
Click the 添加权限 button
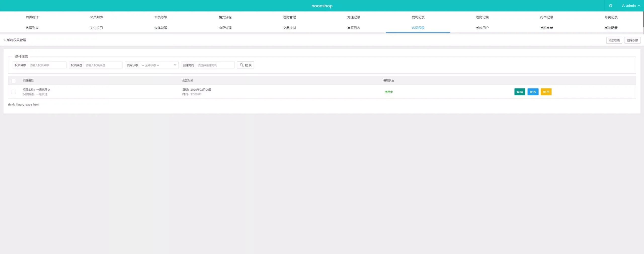(x=614, y=40)
